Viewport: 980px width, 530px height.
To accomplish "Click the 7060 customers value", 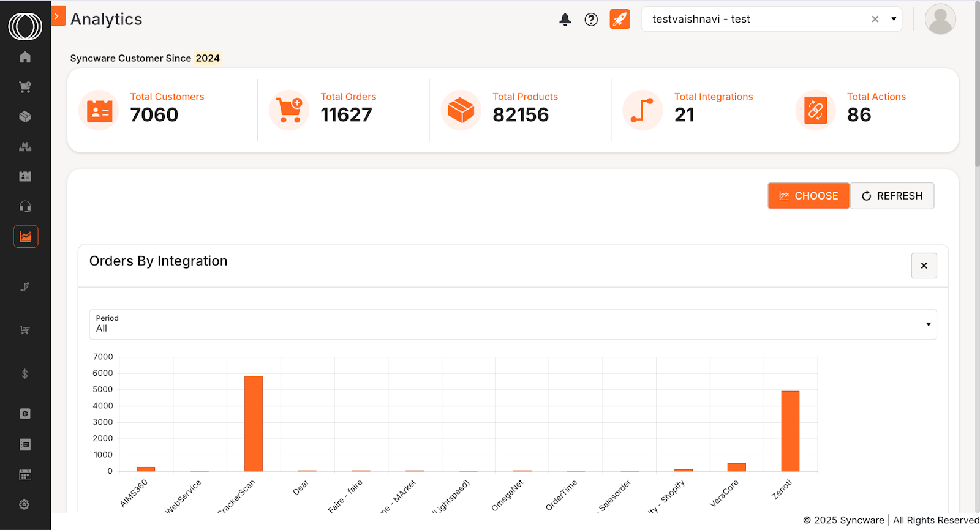I will pos(154,114).
